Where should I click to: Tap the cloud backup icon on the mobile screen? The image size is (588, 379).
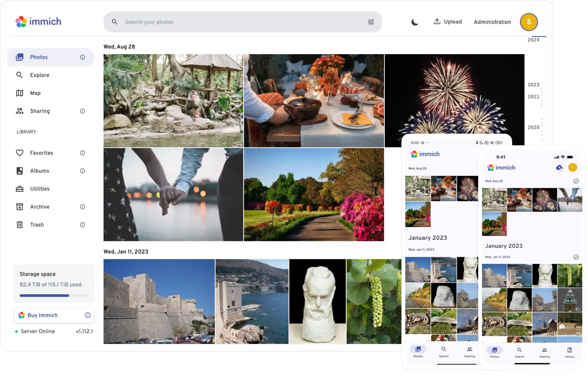559,168
